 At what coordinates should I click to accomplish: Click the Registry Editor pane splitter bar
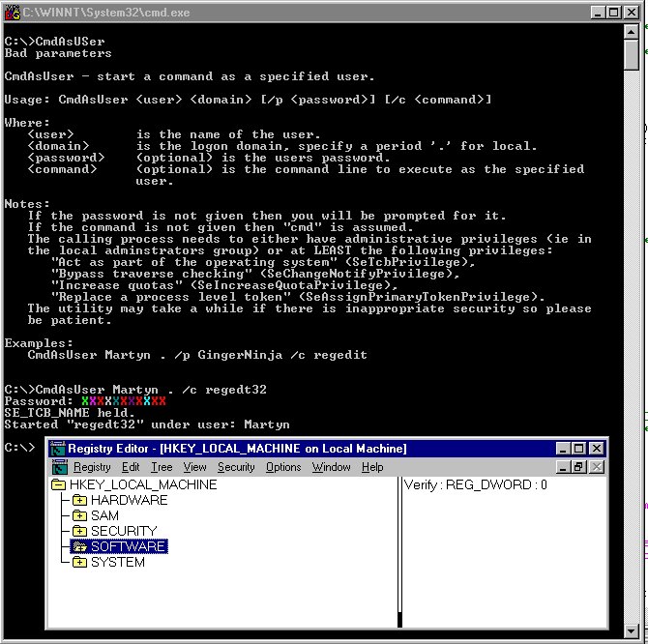pyautogui.click(x=399, y=552)
